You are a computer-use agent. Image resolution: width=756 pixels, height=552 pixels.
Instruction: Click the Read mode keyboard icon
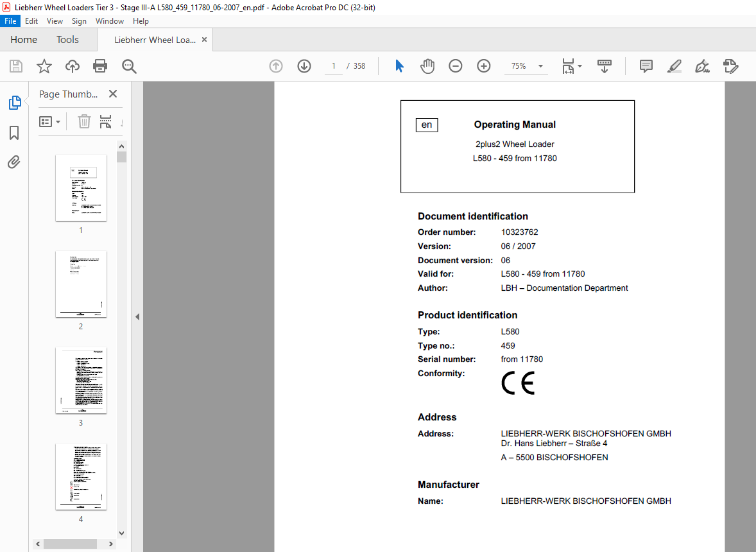coord(604,66)
